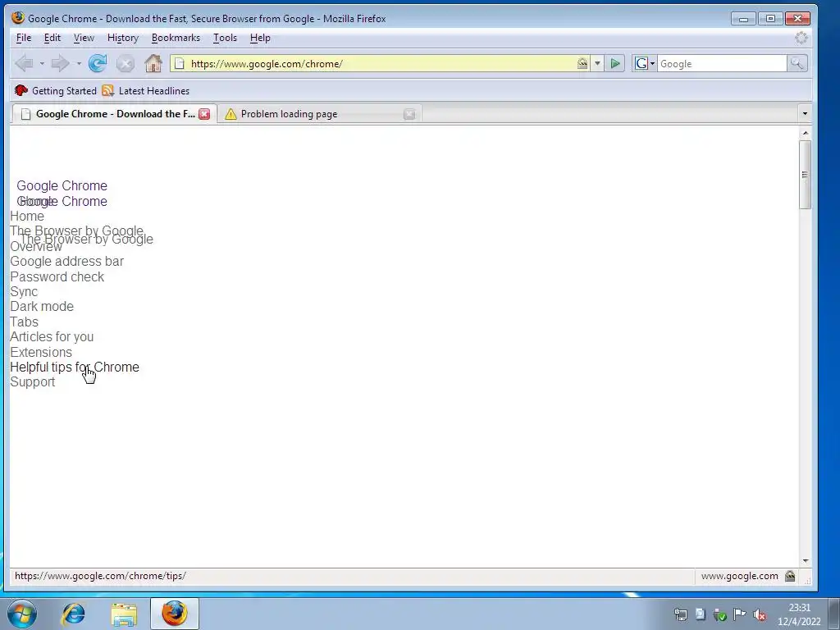840x630 pixels.
Task: Click the scrollbar down arrow
Action: click(806, 561)
